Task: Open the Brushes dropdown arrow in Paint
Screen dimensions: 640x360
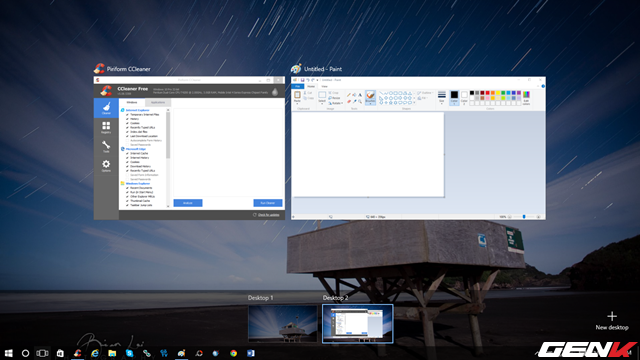Action: pyautogui.click(x=370, y=104)
